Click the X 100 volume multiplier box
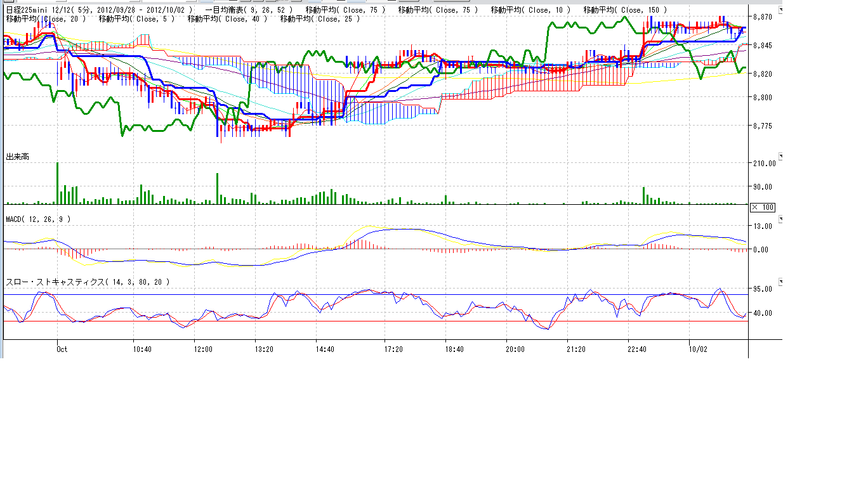This screenshot has height=487, width=868. 762,207
